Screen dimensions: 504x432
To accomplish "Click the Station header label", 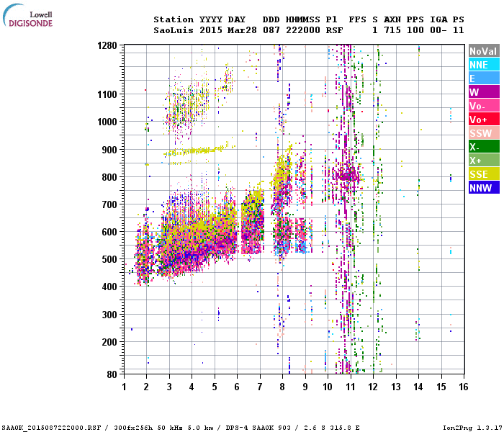I will (174, 19).
